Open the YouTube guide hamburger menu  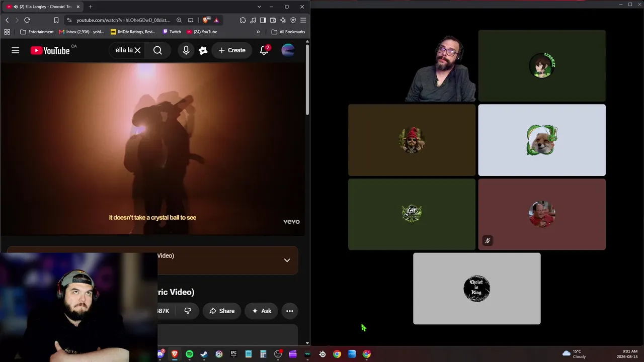(16, 50)
